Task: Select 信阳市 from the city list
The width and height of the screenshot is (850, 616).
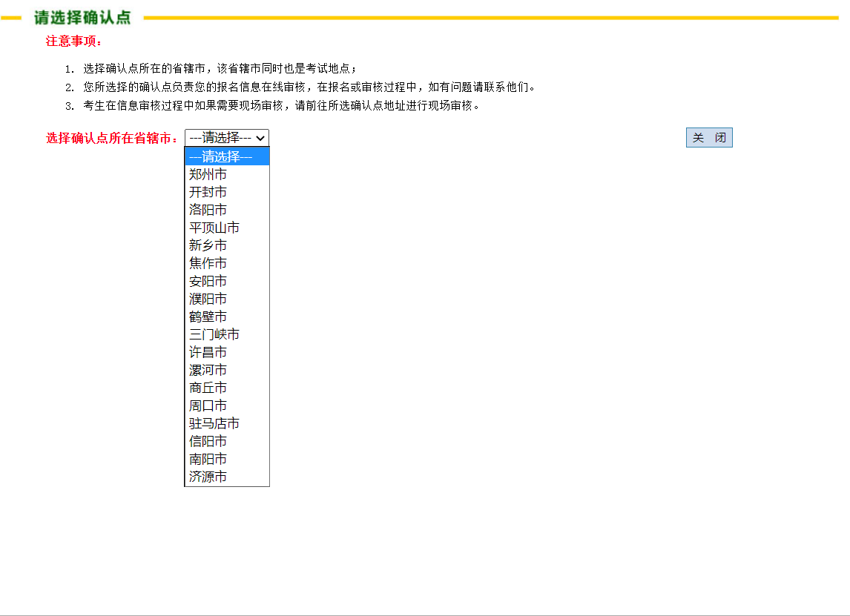Action: pos(208,441)
